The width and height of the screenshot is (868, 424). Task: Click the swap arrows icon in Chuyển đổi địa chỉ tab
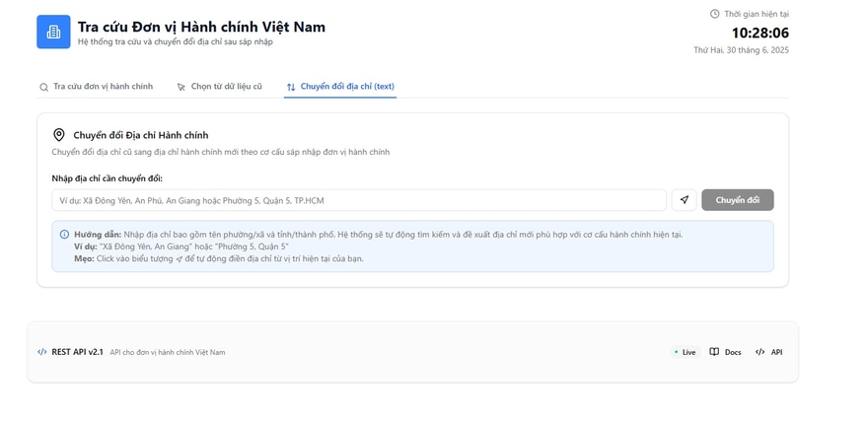tap(291, 88)
